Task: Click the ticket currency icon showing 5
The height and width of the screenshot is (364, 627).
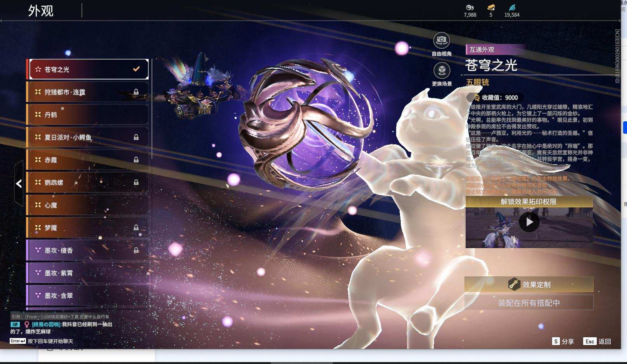Action: click(x=491, y=7)
